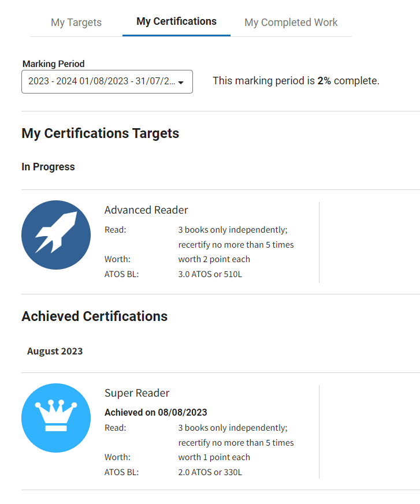
Task: Click the In Progress section label
Action: pyautogui.click(x=48, y=167)
